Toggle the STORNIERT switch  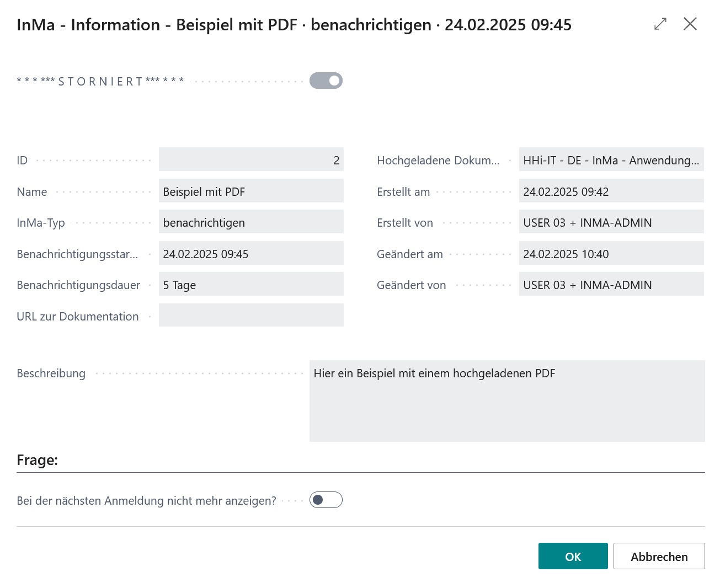pyautogui.click(x=326, y=81)
